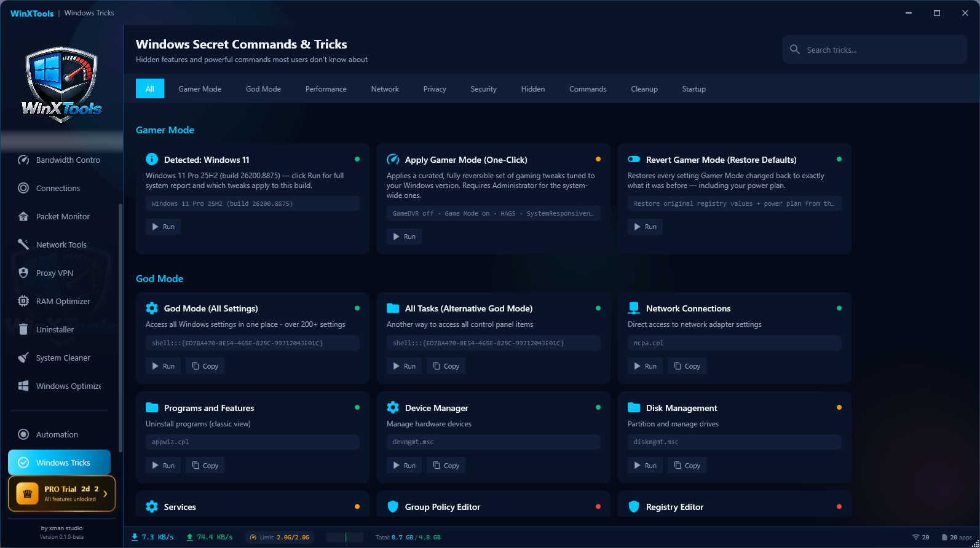The width and height of the screenshot is (980, 548).
Task: Click the Registry Editor shield icon
Action: (x=634, y=506)
